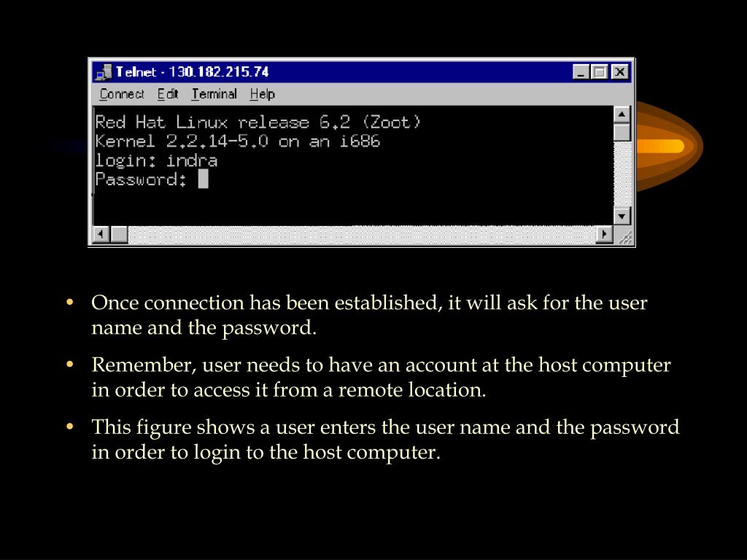
Task: Click the 'Once connection has been established' bullet
Action: click(369, 315)
